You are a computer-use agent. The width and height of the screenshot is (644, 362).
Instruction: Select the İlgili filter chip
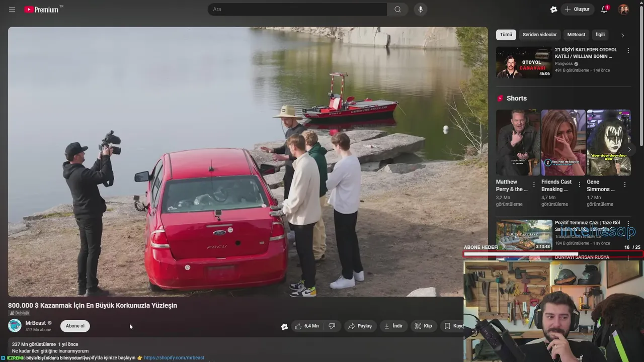600,35
